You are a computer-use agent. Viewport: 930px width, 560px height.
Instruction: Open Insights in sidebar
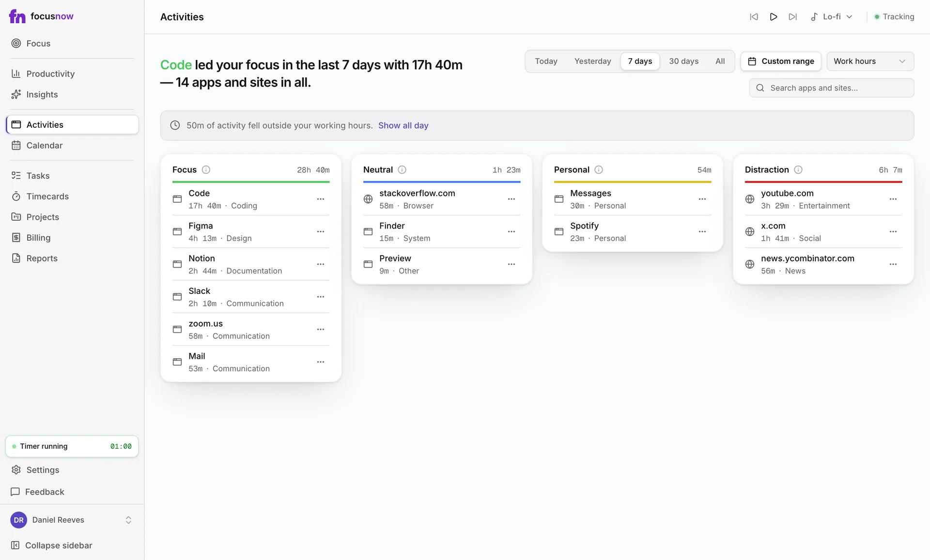click(x=72, y=95)
